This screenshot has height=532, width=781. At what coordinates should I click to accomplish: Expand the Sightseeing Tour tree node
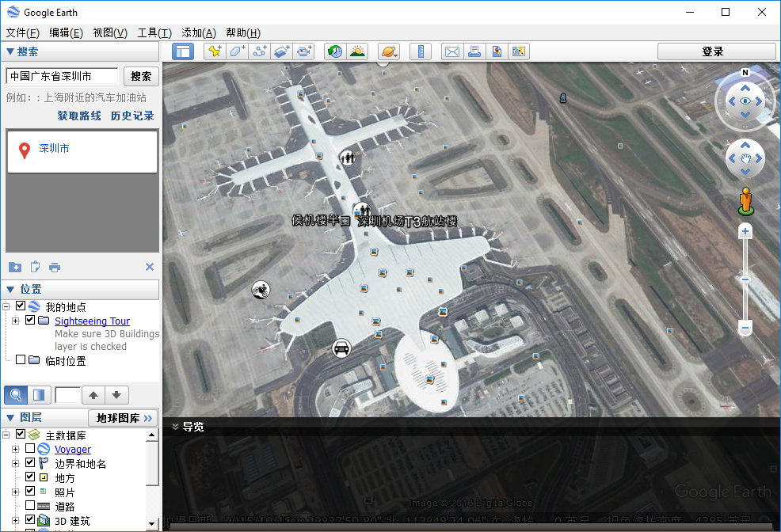pyautogui.click(x=15, y=321)
